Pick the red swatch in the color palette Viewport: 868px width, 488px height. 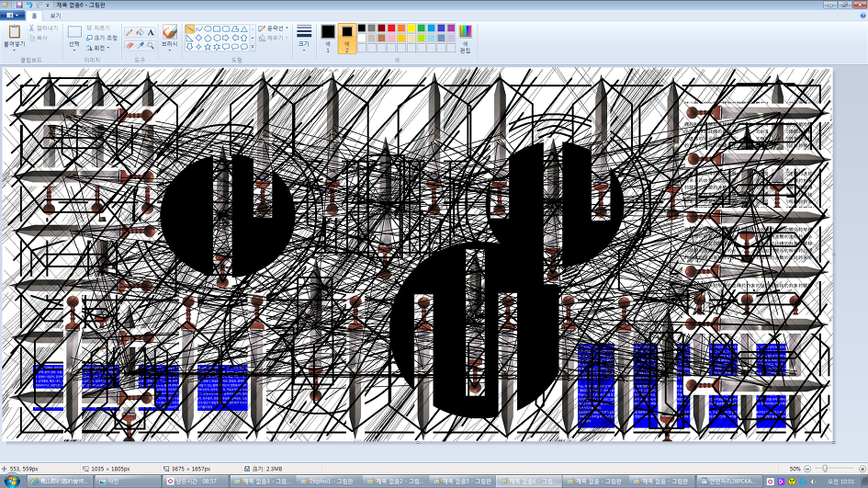click(392, 28)
